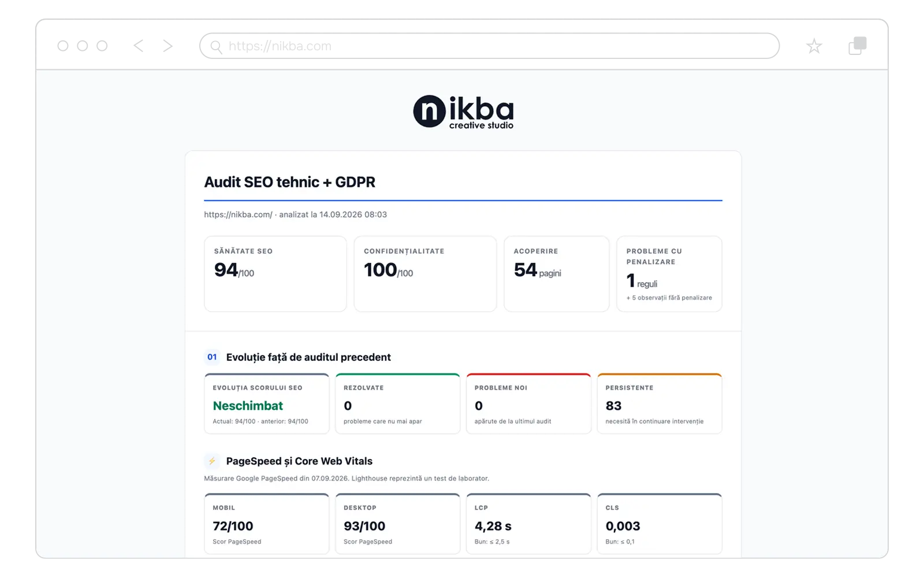Select the CLS 0,003 metric card

[x=660, y=524]
